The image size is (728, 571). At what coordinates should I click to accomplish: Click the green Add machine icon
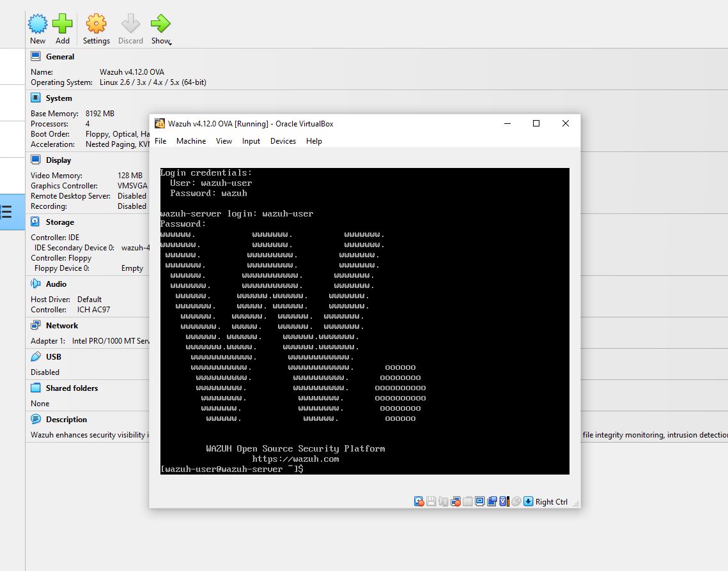tap(62, 25)
